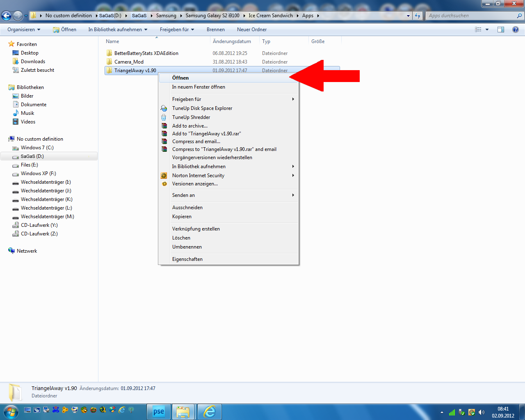Choose Ausschneiden from context menu

pyautogui.click(x=228, y=208)
